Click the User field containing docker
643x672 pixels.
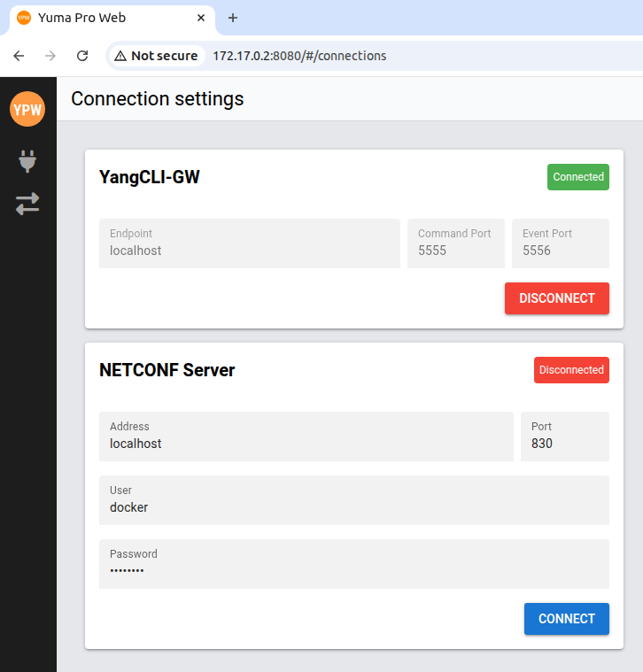354,506
